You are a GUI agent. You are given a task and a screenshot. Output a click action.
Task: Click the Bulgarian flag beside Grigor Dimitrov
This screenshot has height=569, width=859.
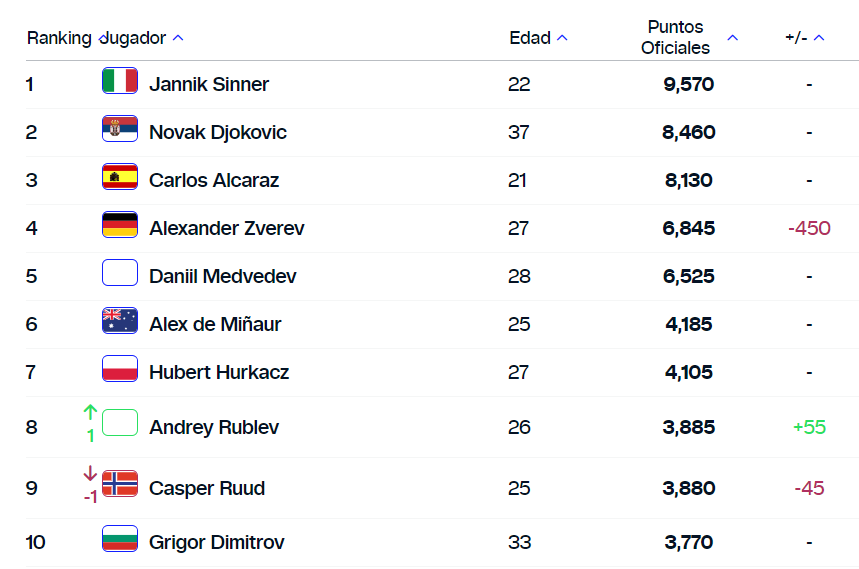click(x=120, y=539)
